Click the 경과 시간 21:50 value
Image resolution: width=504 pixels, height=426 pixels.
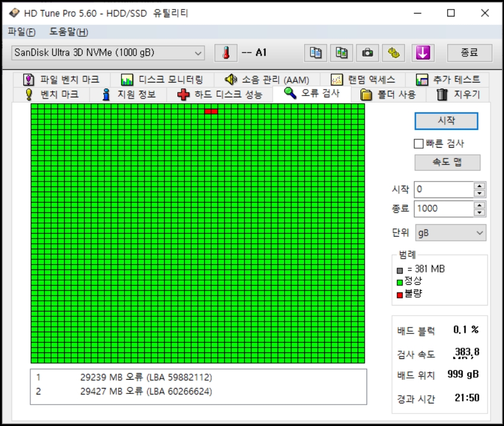click(x=467, y=398)
